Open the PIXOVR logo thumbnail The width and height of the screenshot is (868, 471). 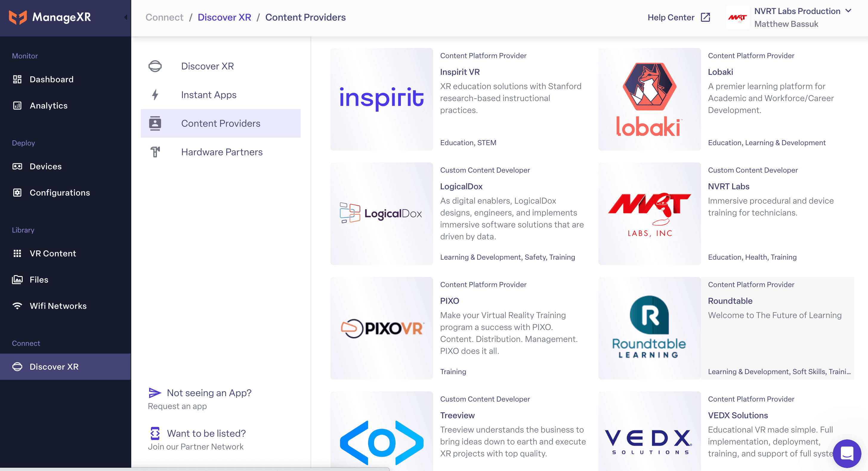[x=382, y=328]
